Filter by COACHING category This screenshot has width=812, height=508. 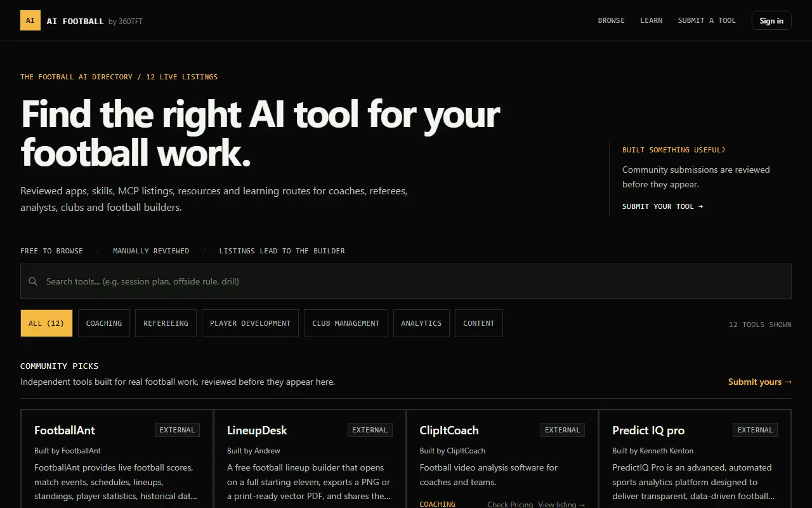(104, 323)
